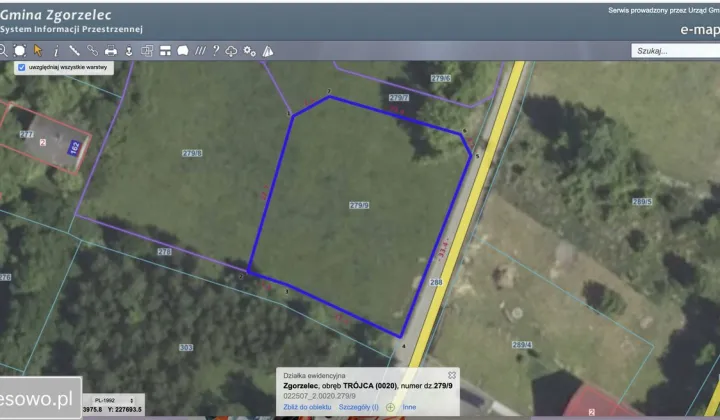Screen dimensions: 720x420
Task: Open help with the question mark icon
Action: (x=216, y=50)
